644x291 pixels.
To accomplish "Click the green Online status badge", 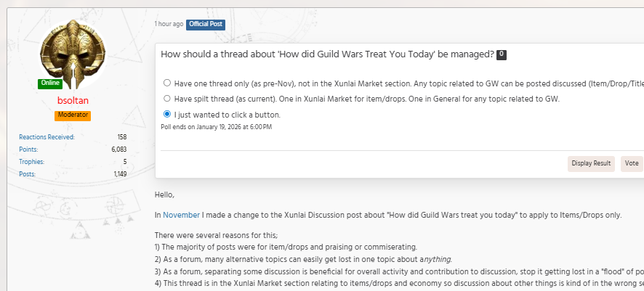I will click(50, 83).
